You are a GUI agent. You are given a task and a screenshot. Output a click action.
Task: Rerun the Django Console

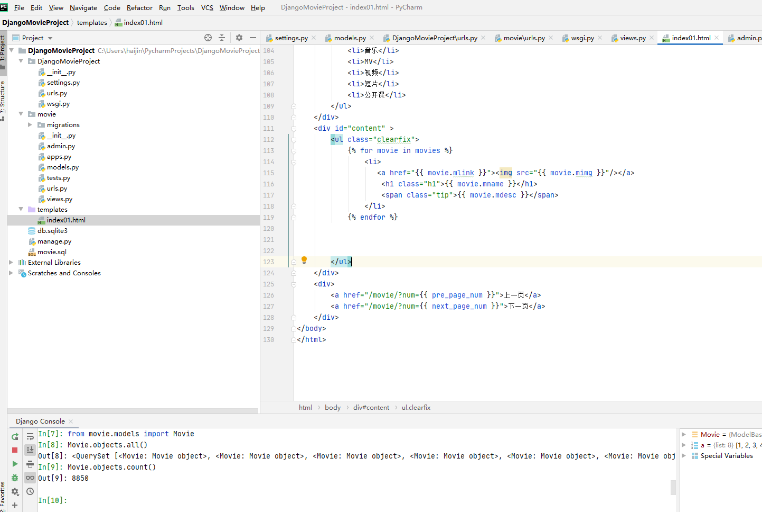point(15,436)
